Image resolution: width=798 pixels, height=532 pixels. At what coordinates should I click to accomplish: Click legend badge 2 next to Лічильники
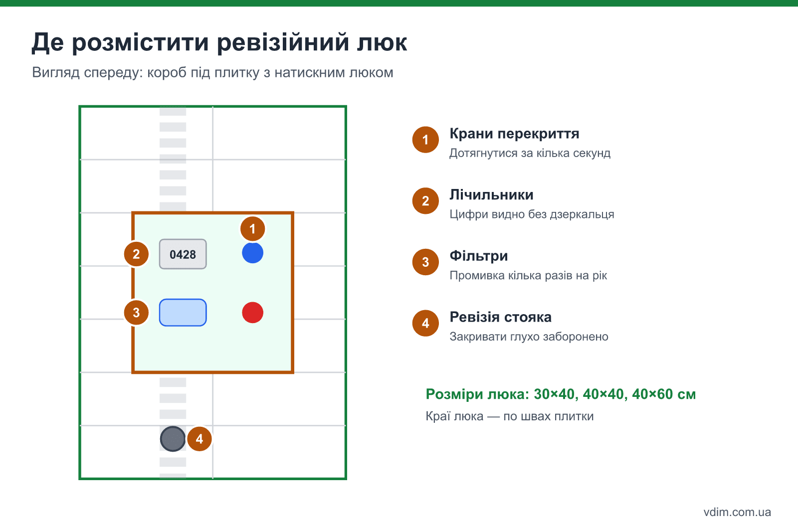coord(425,201)
